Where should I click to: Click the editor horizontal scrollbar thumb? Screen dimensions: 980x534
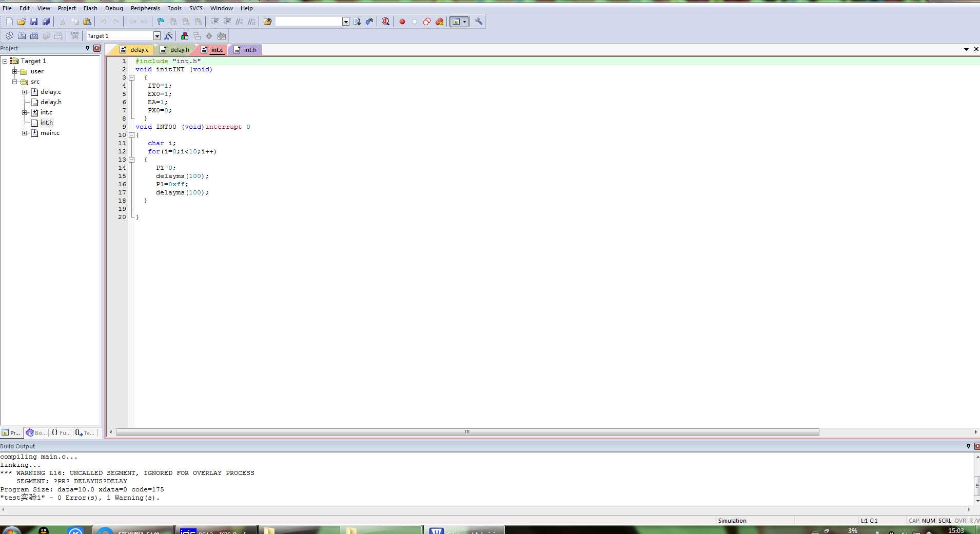467,432
